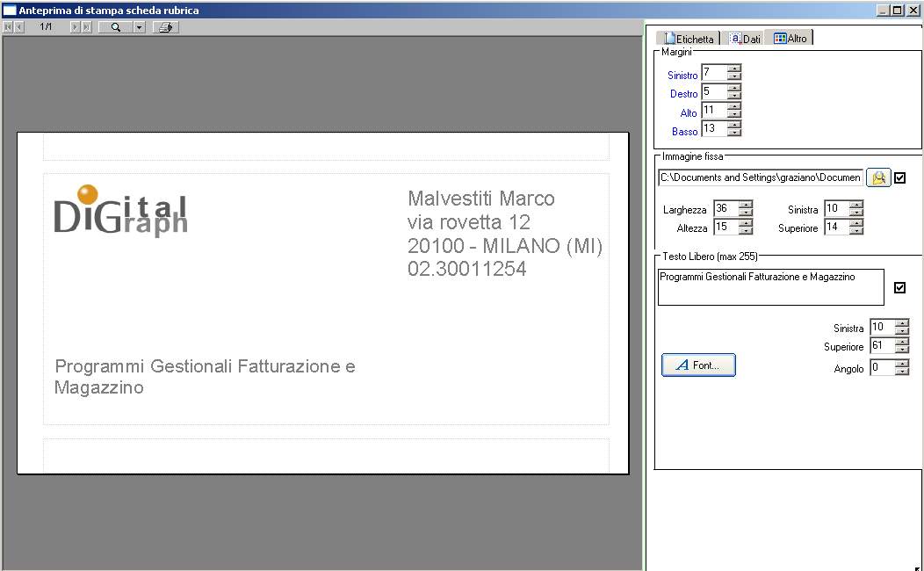Go to the previous preview page
Screen dimensions: 924x571
[x=18, y=27]
